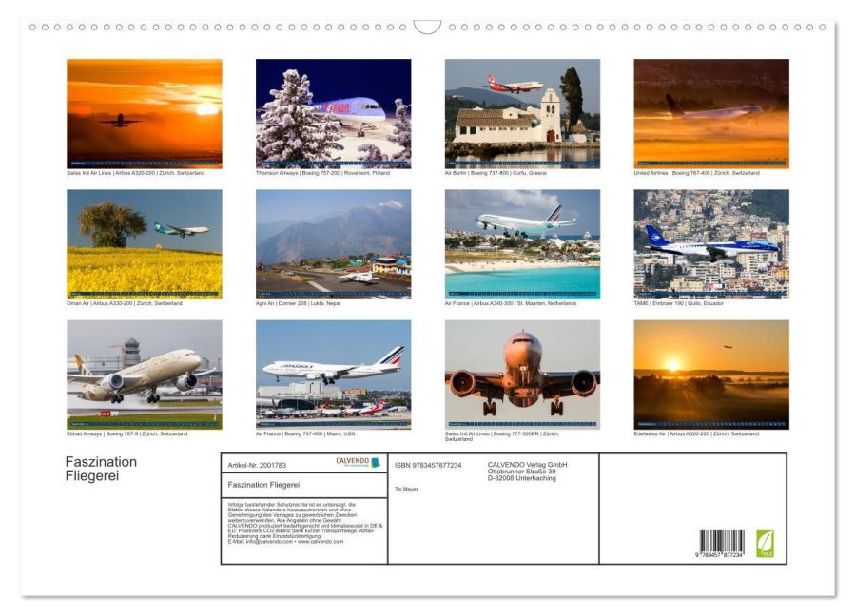Screen dimensions: 855x616
Task: Select the 'Artikel-Nr. 2001783' text
Action: pyautogui.click(x=257, y=465)
